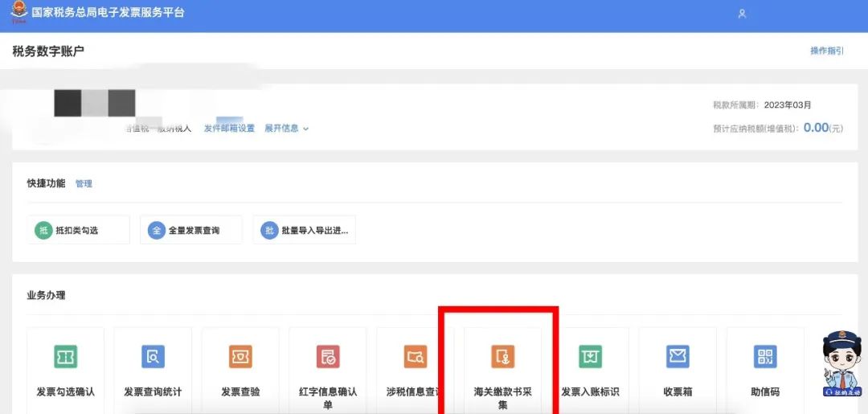Image resolution: width=868 pixels, height=414 pixels.
Task: Click 管理 next to 快捷功能
Action: [x=84, y=183]
